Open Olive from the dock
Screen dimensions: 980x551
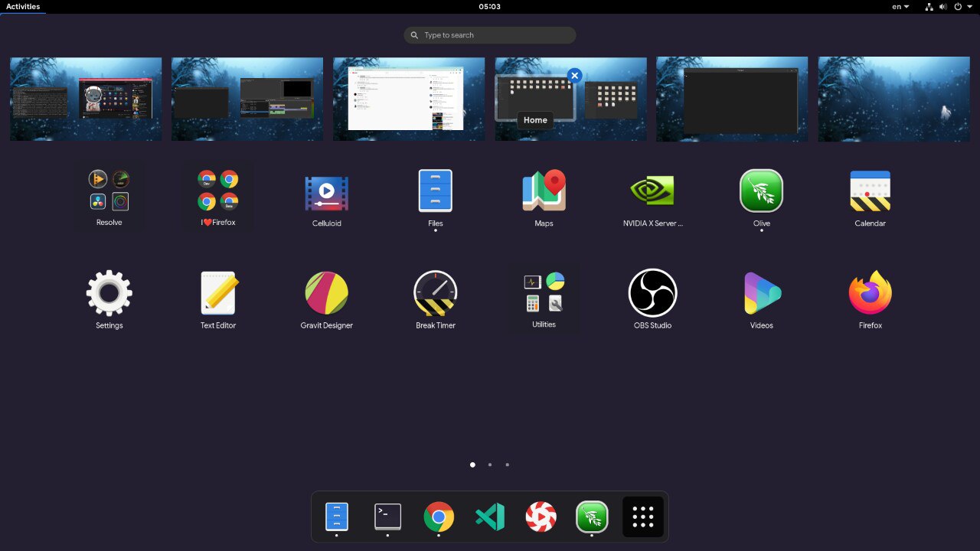click(x=592, y=517)
